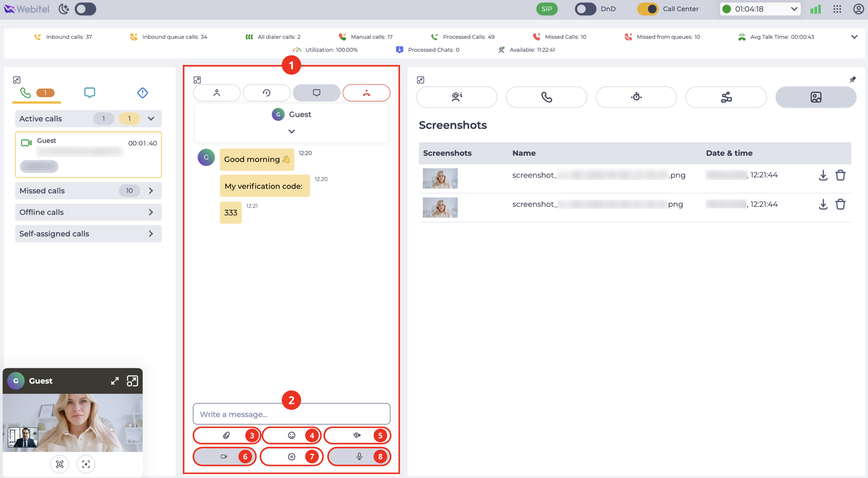The width and height of the screenshot is (868, 478).
Task: Open the applications grid menu
Action: click(837, 9)
